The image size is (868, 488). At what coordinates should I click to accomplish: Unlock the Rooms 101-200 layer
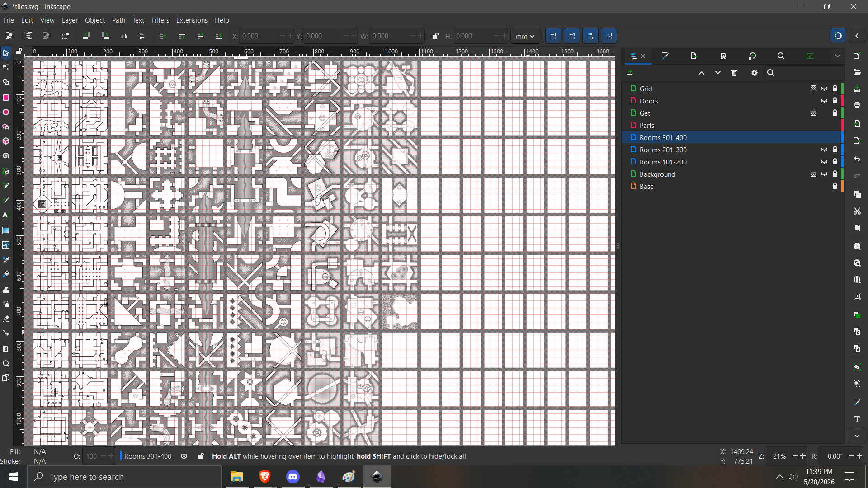point(835,162)
